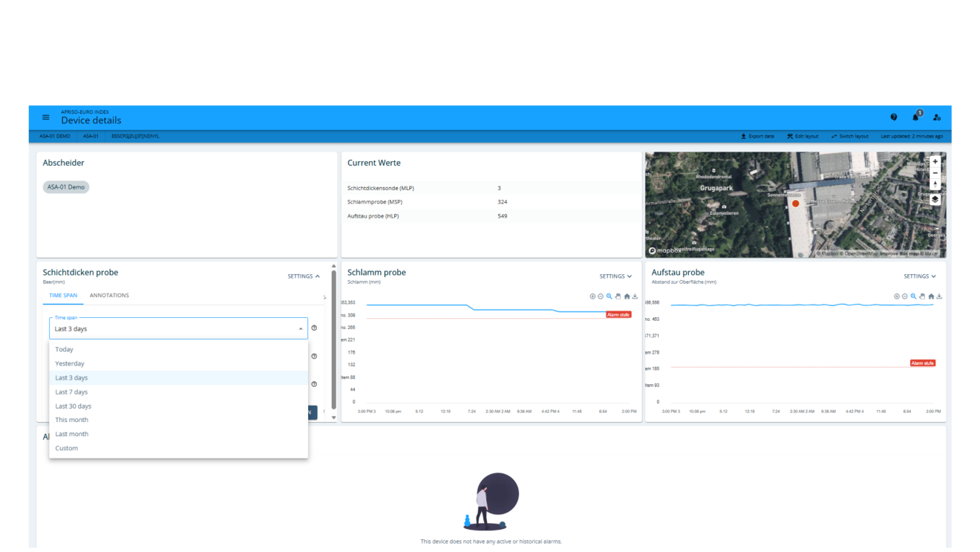Click Schichtdickensonde (MLP) row
Screen dimensions: 980x552
pyautogui.click(x=491, y=188)
